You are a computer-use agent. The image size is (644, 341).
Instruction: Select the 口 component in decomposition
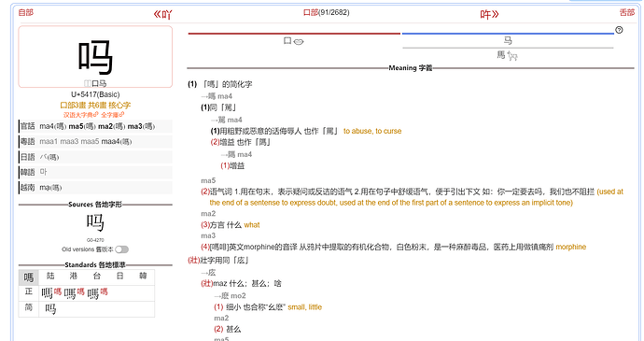coord(287,40)
